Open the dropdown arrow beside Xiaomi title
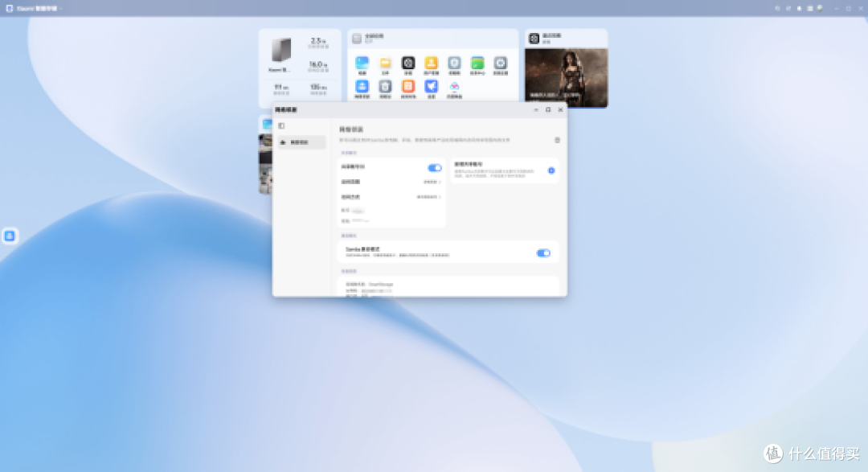868x472 pixels. (60, 8)
